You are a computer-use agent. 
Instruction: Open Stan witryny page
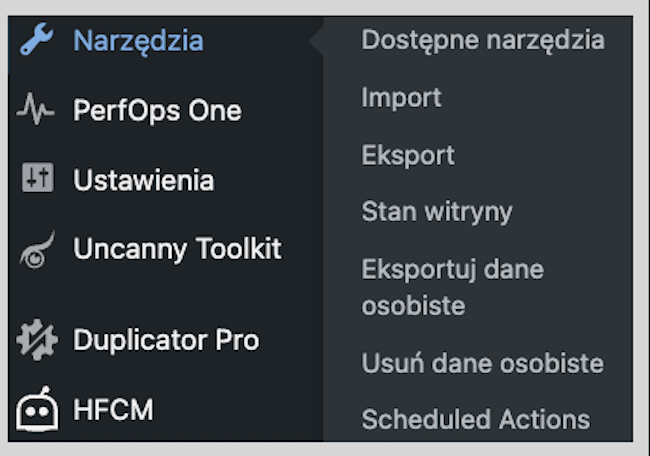[x=437, y=212]
